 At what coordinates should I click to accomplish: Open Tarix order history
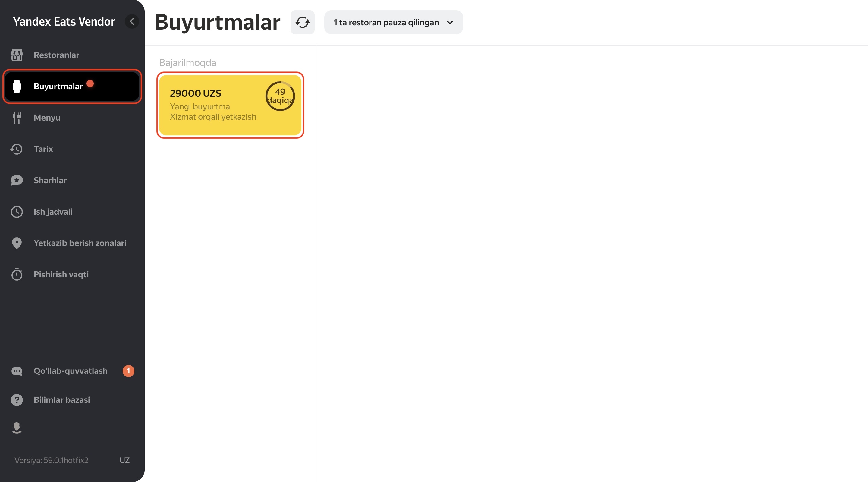[72, 149]
